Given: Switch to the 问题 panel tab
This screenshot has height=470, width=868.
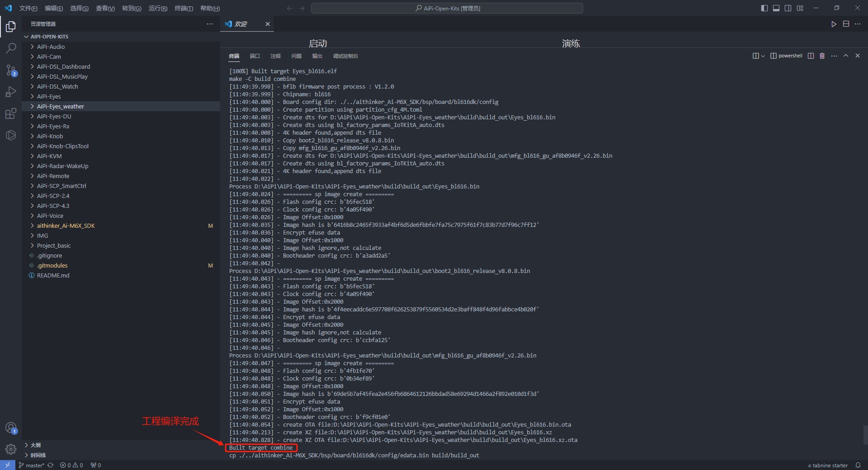Looking at the screenshot, I should pyautogui.click(x=297, y=56).
